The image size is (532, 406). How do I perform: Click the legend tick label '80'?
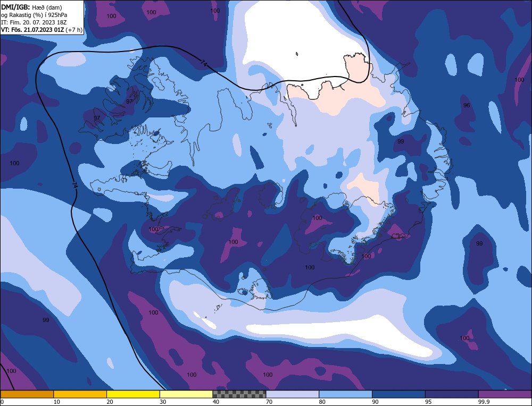pyautogui.click(x=322, y=402)
